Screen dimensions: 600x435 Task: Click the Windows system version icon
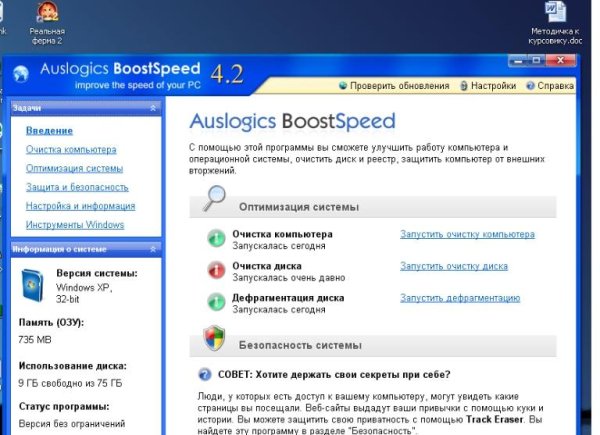[x=32, y=285]
